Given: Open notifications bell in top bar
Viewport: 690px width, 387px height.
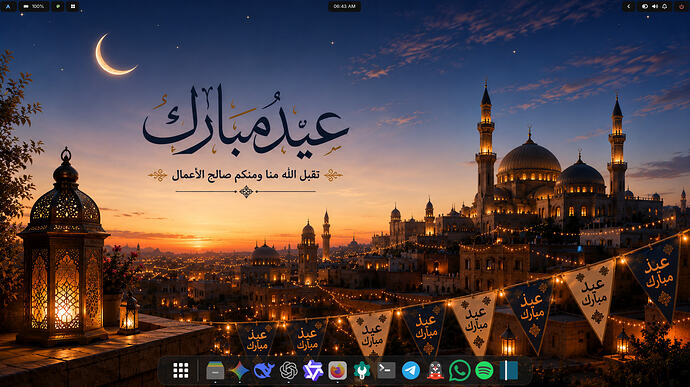Looking at the screenshot, I should tap(664, 7).
